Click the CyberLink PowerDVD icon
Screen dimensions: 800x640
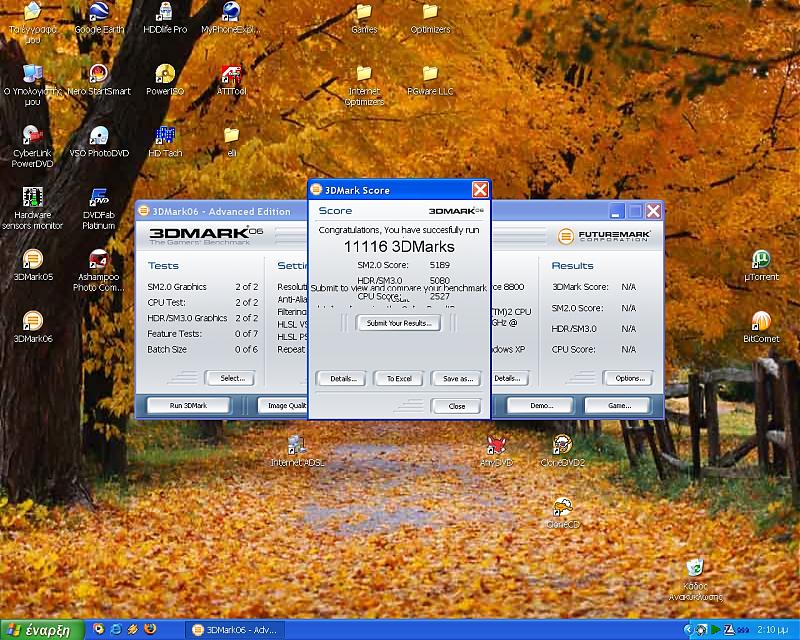coord(32,146)
